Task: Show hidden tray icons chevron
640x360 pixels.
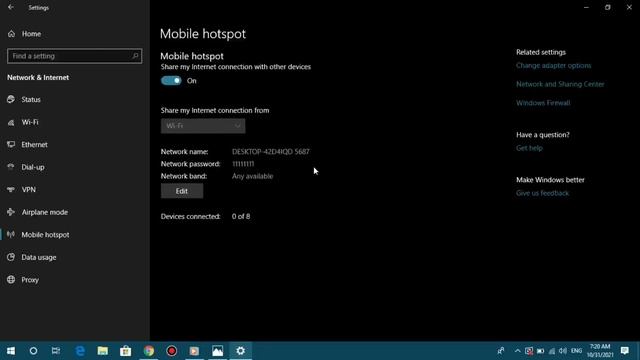Action: pyautogui.click(x=518, y=351)
